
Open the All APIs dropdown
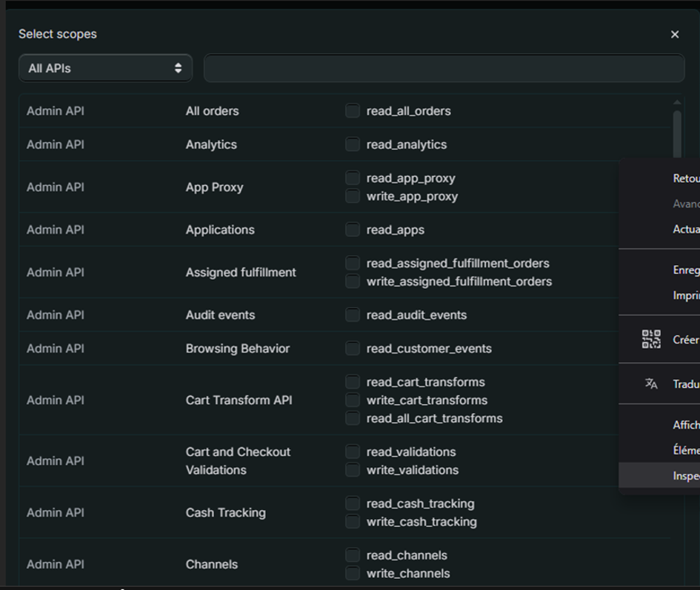click(x=105, y=68)
